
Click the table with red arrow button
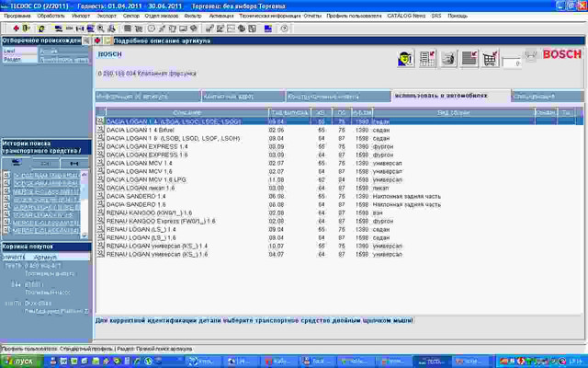(x=426, y=59)
